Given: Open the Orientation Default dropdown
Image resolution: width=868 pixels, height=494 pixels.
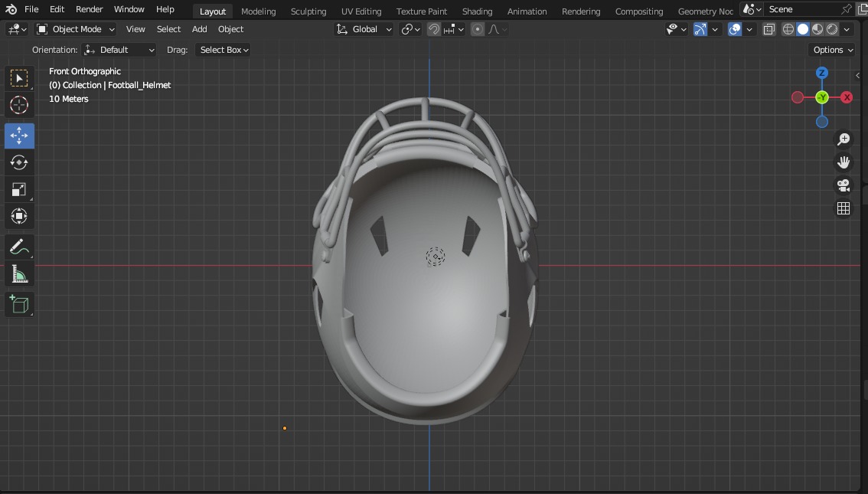Looking at the screenshot, I should coord(119,50).
